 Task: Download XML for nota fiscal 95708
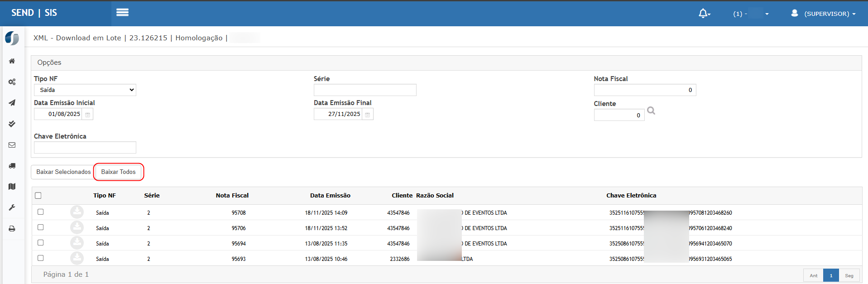pyautogui.click(x=77, y=212)
